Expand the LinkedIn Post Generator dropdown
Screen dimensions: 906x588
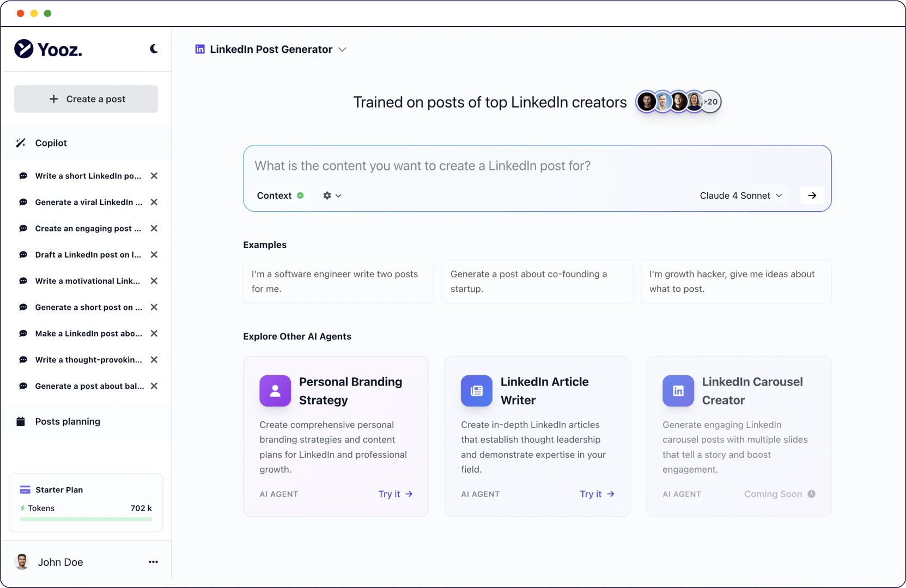click(342, 50)
